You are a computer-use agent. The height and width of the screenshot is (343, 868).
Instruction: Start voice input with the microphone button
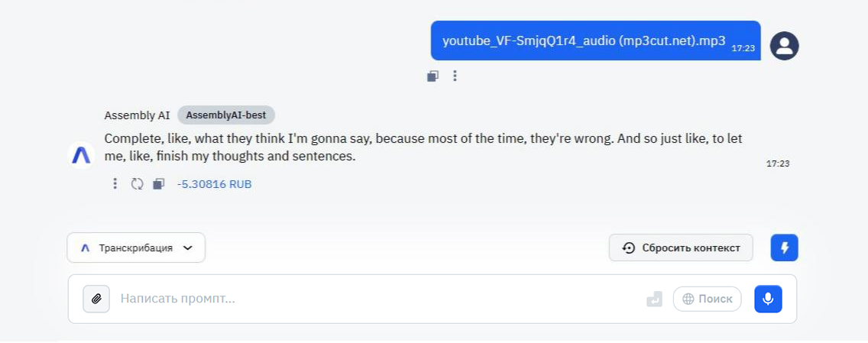click(768, 299)
